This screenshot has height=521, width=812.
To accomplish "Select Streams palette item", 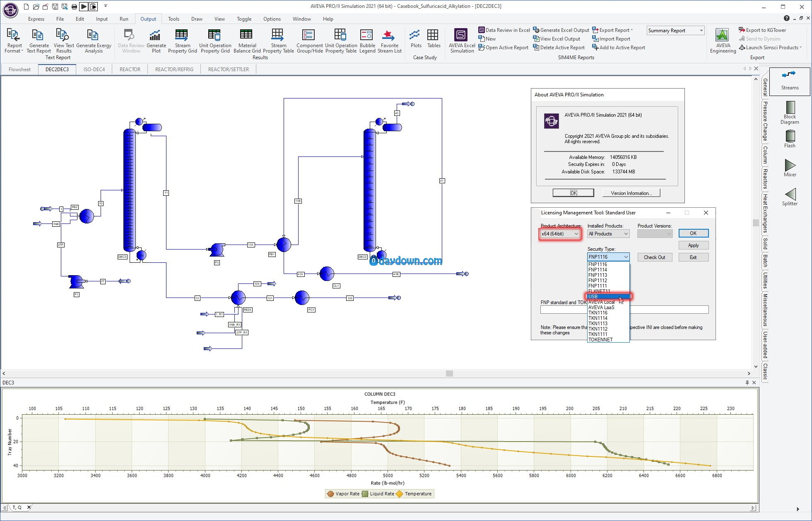I will point(790,81).
